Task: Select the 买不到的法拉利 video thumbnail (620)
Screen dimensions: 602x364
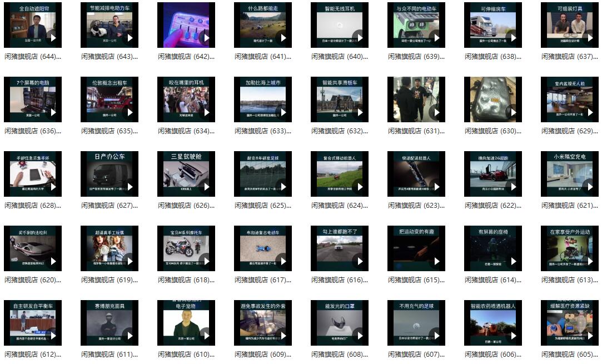Action: click(32, 248)
